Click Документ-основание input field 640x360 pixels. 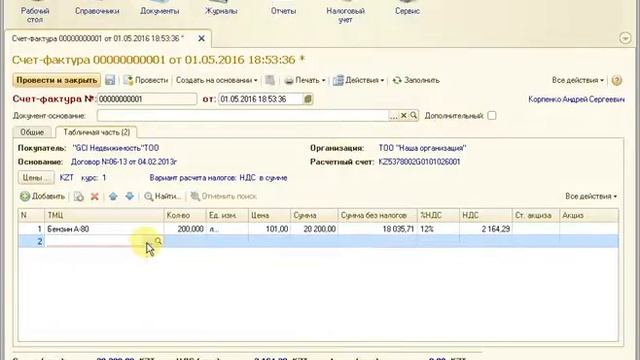pyautogui.click(x=242, y=116)
